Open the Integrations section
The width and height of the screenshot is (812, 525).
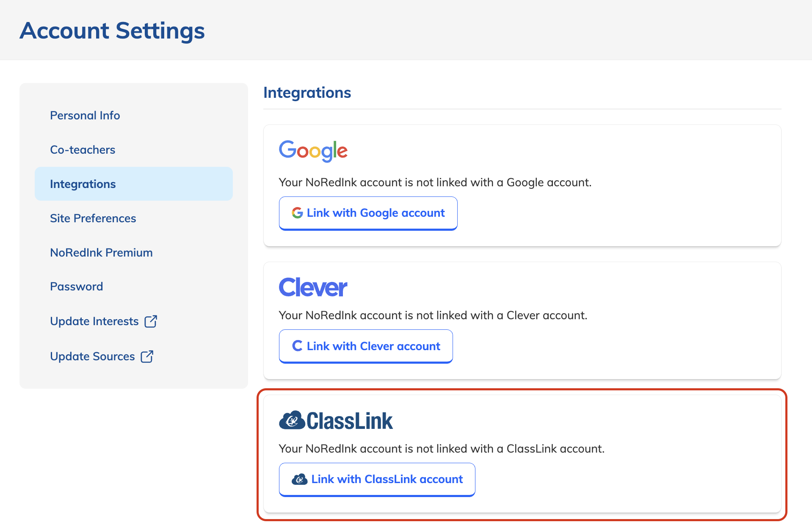[x=83, y=184]
